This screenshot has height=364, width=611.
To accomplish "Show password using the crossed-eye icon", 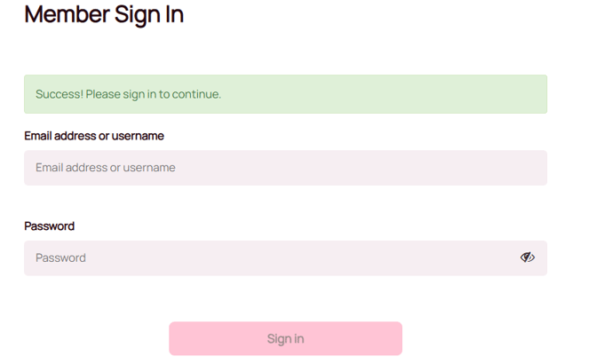I will coord(528,257).
